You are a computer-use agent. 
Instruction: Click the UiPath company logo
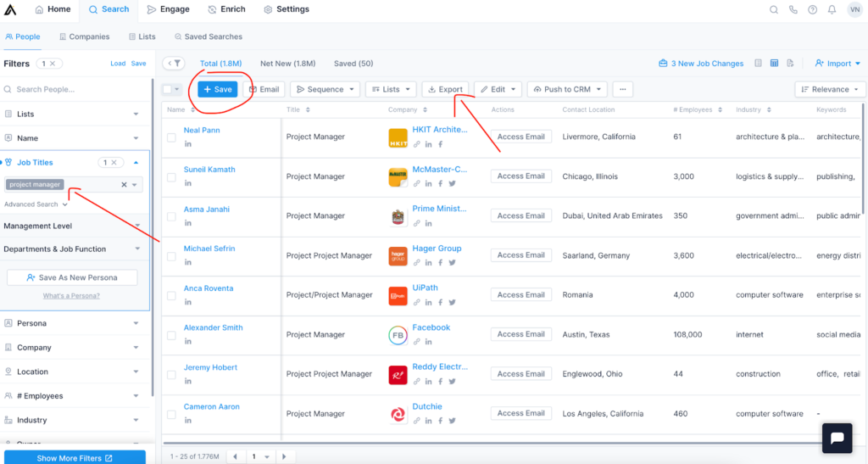(x=398, y=296)
